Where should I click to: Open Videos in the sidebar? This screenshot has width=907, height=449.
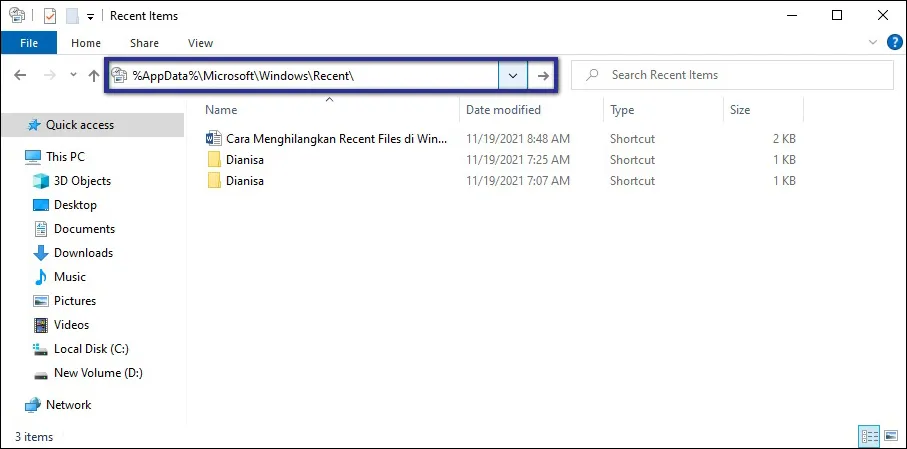71,325
